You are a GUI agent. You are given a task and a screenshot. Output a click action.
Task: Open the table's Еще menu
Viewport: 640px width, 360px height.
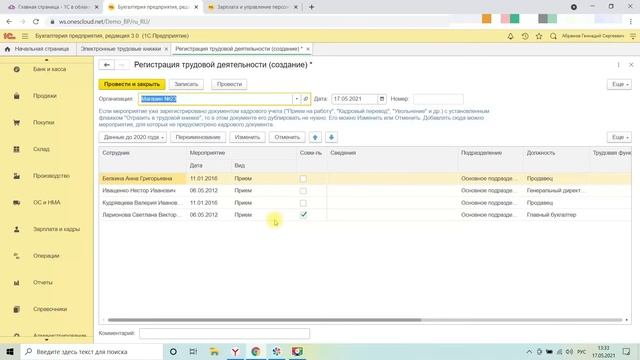tap(619, 137)
